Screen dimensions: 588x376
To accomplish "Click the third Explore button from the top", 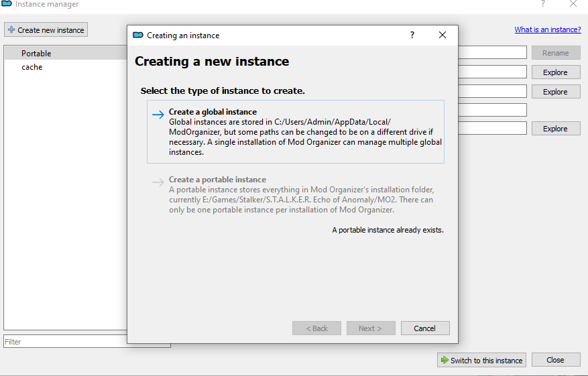I will [x=556, y=129].
